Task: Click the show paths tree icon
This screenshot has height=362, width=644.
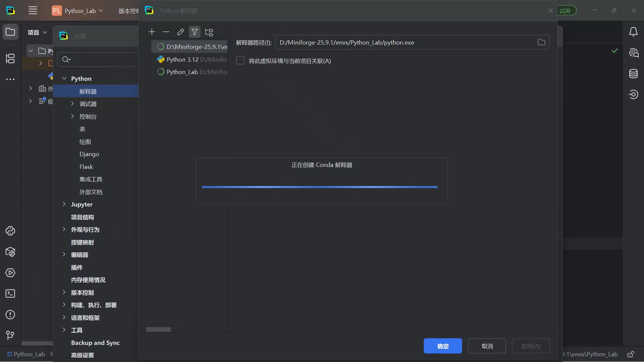Action: point(209,32)
